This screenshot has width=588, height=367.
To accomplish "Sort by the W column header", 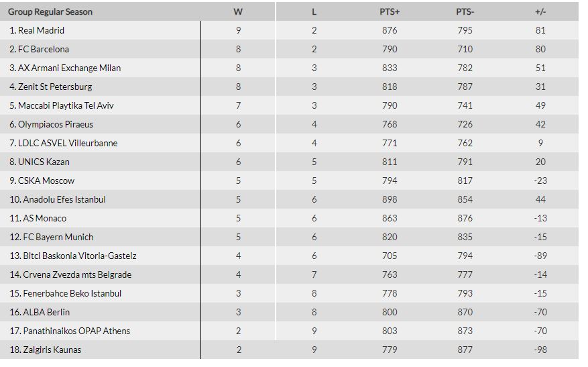I will [238, 11].
